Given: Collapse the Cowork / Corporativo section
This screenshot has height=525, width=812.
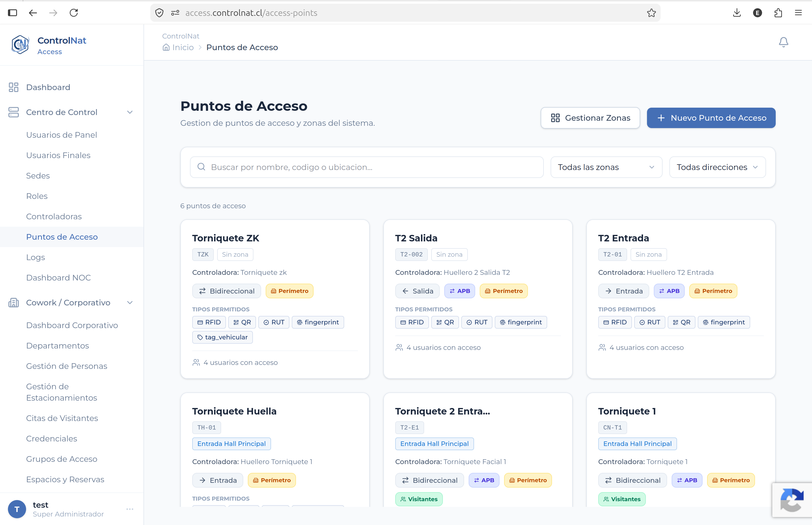Looking at the screenshot, I should [x=130, y=302].
